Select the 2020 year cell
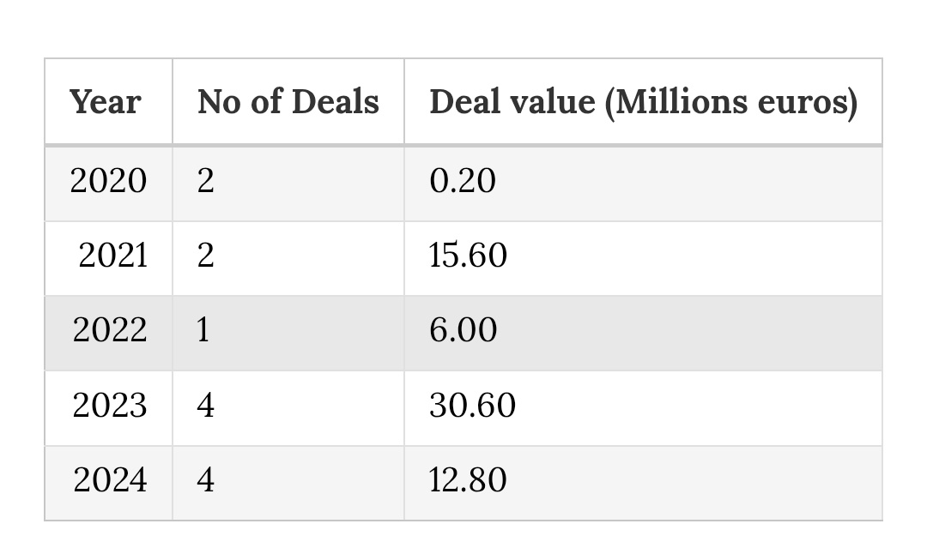 coord(109,184)
